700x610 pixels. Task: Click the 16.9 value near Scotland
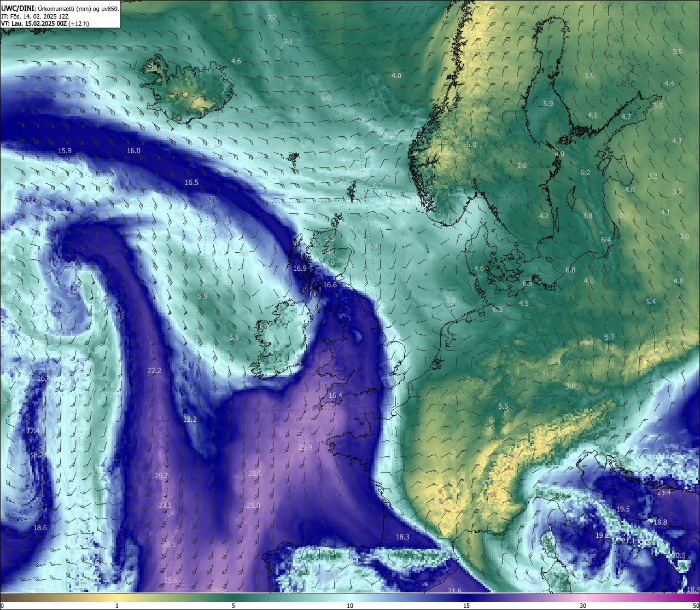click(300, 268)
